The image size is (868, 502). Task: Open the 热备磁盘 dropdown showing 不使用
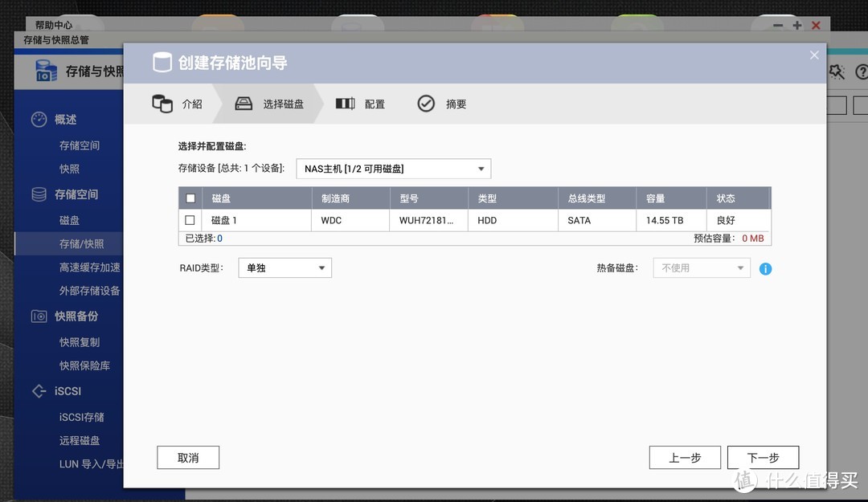700,267
